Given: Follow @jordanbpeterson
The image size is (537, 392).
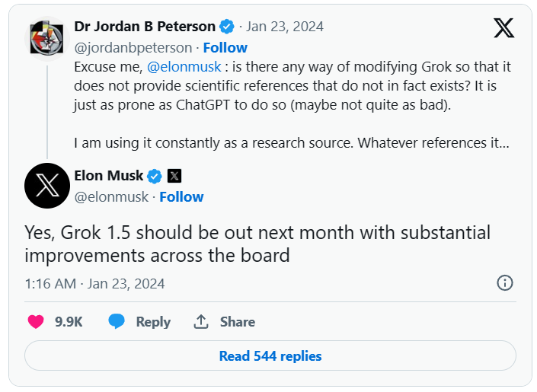Looking at the screenshot, I should (225, 48).
